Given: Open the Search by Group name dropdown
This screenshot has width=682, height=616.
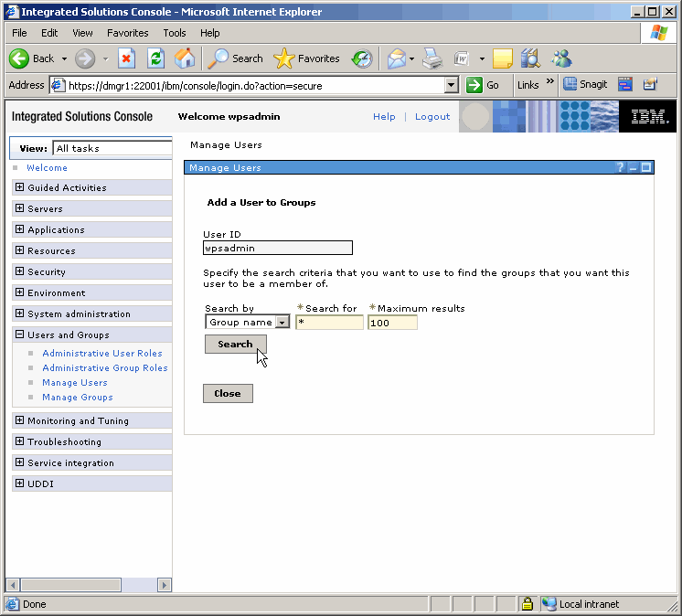Looking at the screenshot, I should (282, 322).
